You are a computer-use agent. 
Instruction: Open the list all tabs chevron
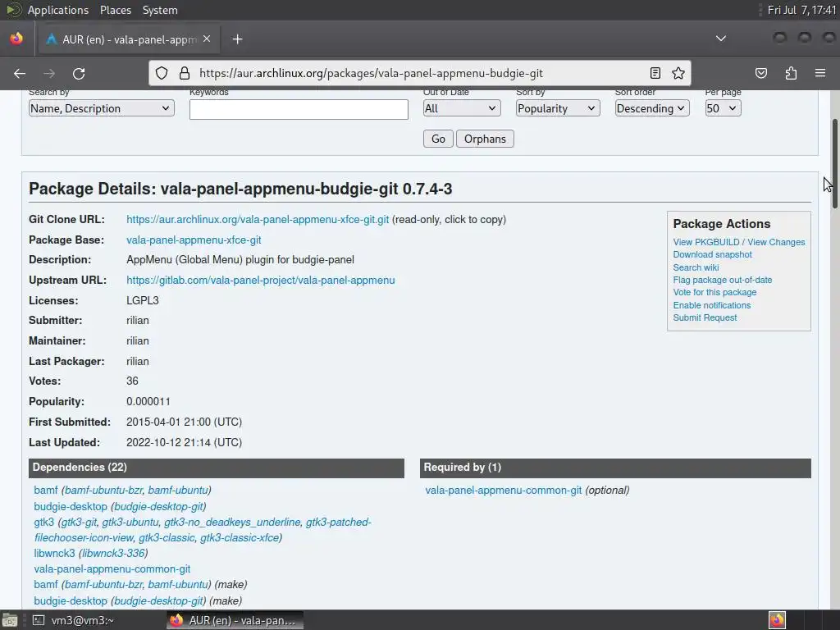tap(721, 39)
